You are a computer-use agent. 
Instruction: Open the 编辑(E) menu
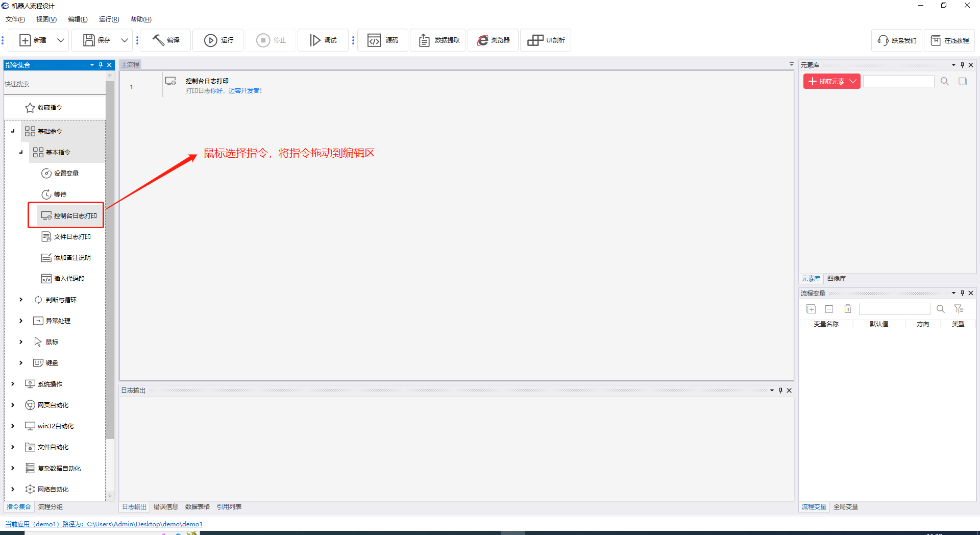(78, 19)
